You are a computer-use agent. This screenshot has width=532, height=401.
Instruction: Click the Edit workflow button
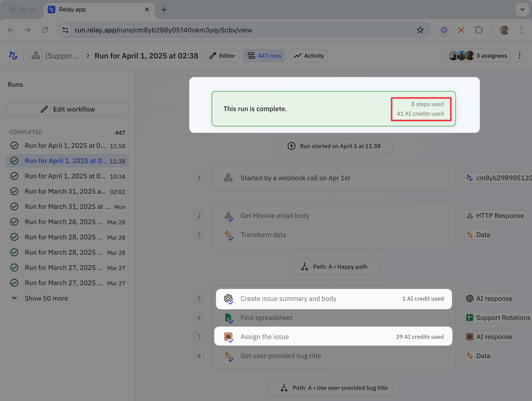[x=67, y=109]
